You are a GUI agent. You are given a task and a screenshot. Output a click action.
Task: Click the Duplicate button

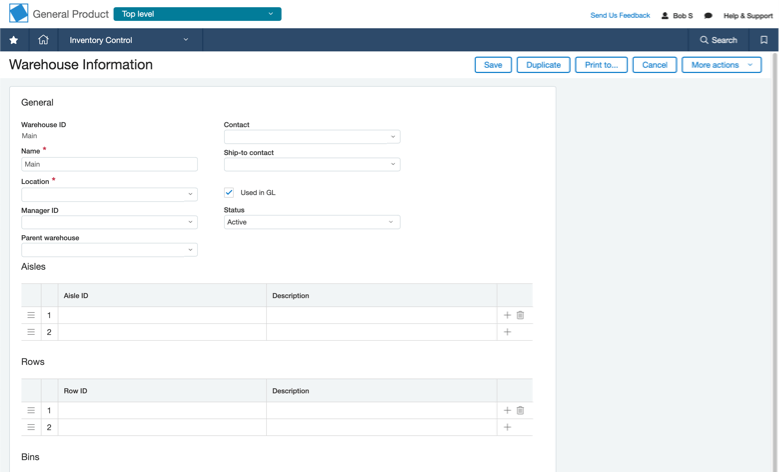point(544,65)
